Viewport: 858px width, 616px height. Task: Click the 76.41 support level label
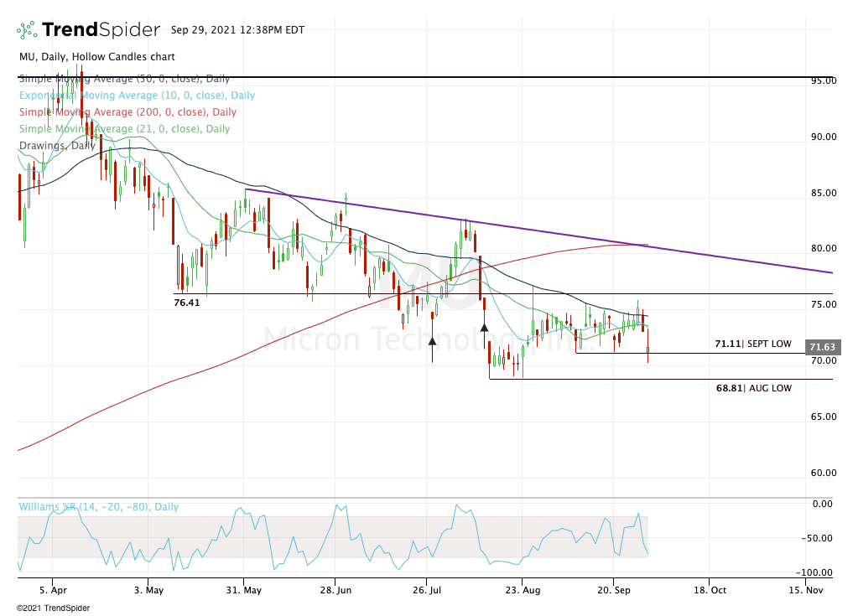(x=186, y=303)
